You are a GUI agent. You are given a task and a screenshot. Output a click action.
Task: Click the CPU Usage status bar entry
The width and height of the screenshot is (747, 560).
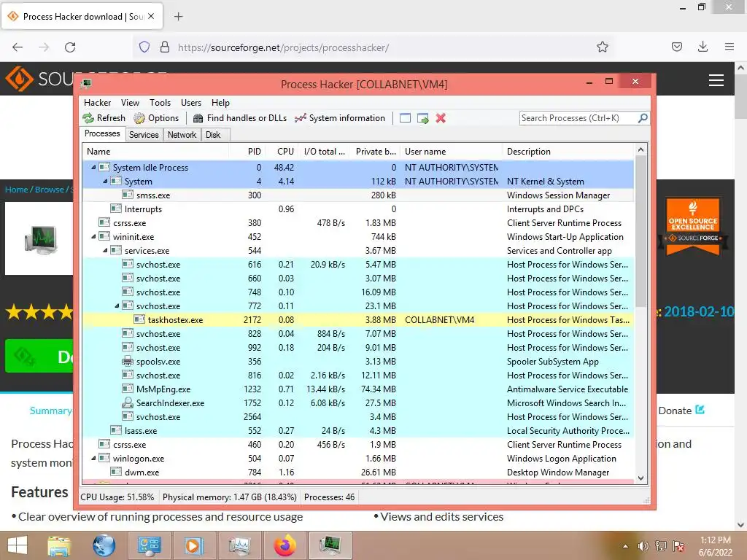coord(117,497)
